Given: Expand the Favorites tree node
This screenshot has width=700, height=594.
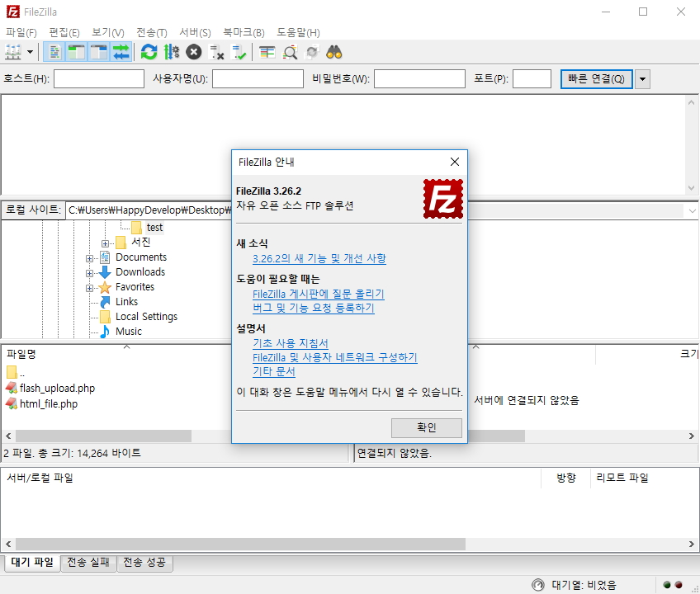Looking at the screenshot, I should tap(89, 288).
